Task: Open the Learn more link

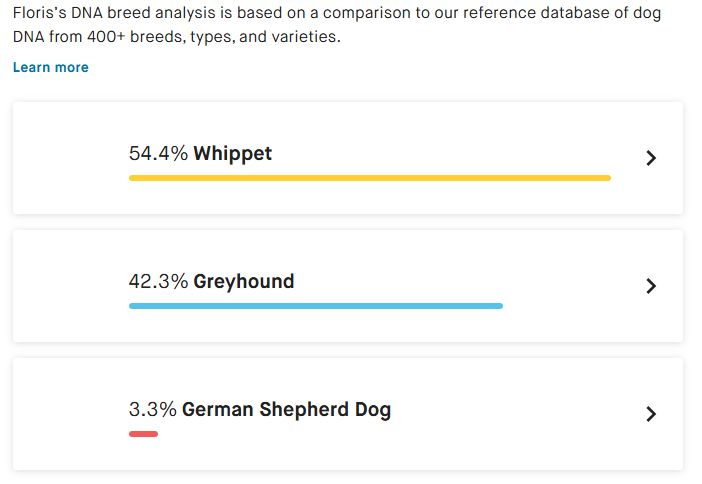Action: click(51, 67)
